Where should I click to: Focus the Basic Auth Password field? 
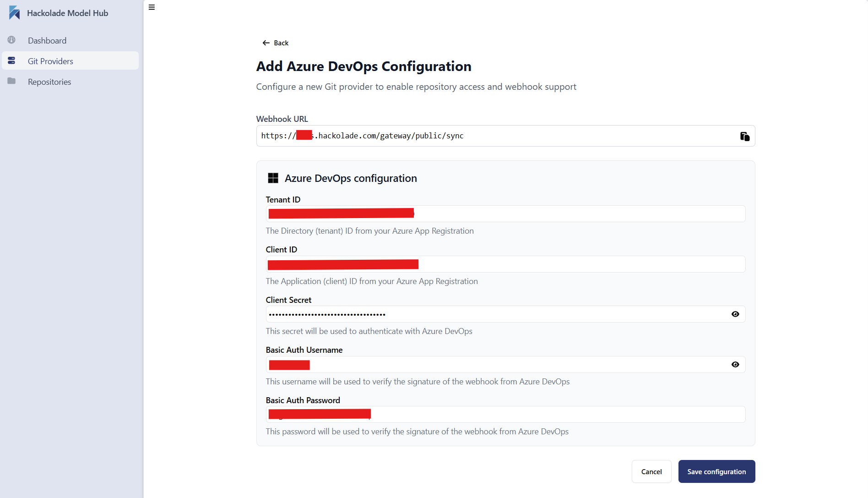tap(504, 414)
